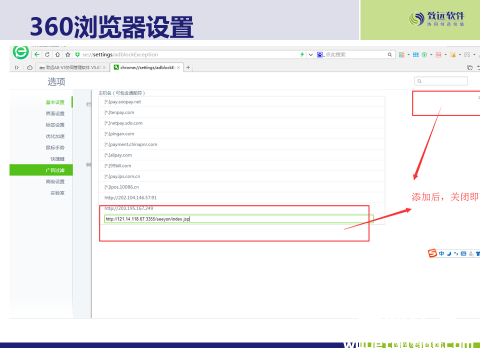Select the tenpay.com exception entry

pyautogui.click(x=242, y=113)
